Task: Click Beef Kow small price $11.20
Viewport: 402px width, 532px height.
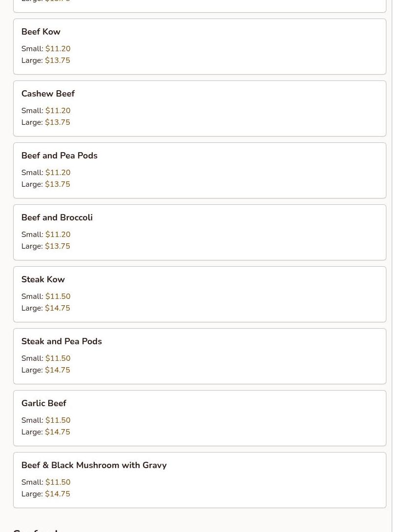Action: [x=58, y=49]
